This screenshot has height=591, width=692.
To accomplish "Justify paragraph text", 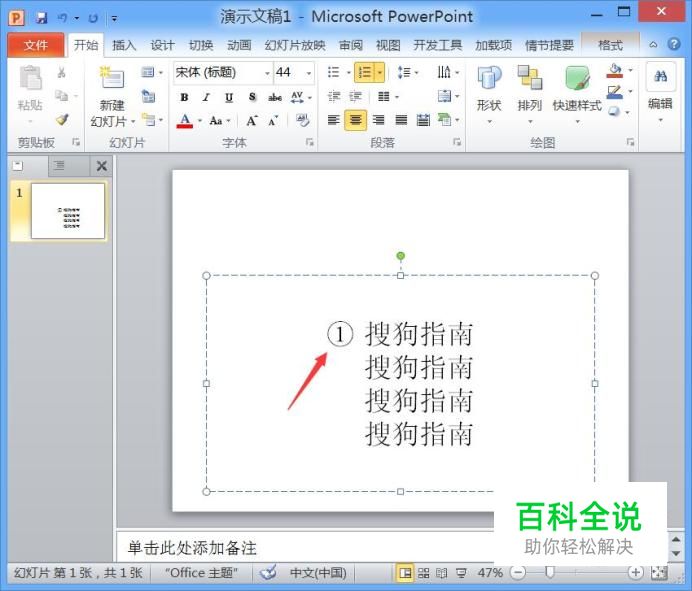I will click(x=401, y=120).
